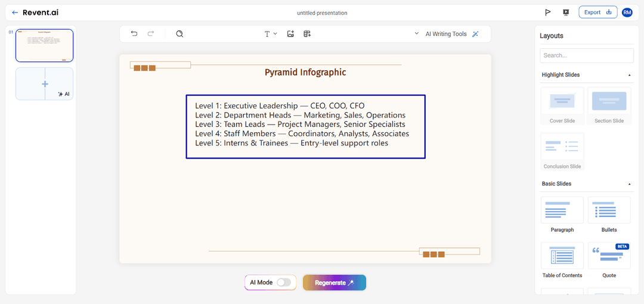Click the Level 3: Team Leads line
Viewport: 644px width, 304px height.
pyautogui.click(x=300, y=125)
